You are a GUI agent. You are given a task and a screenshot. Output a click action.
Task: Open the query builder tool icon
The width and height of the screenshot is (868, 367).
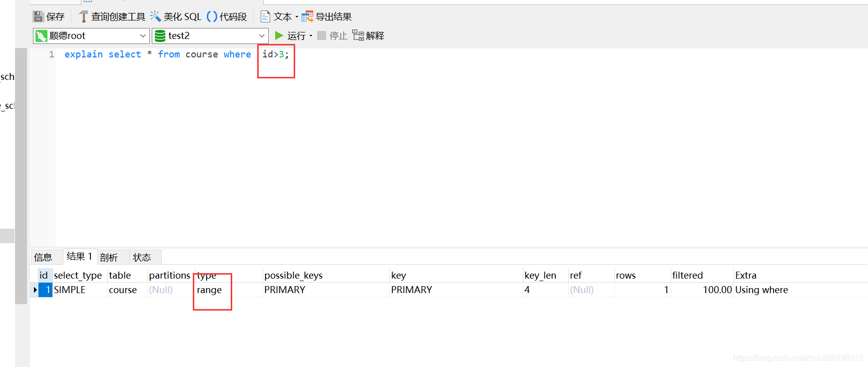click(83, 16)
